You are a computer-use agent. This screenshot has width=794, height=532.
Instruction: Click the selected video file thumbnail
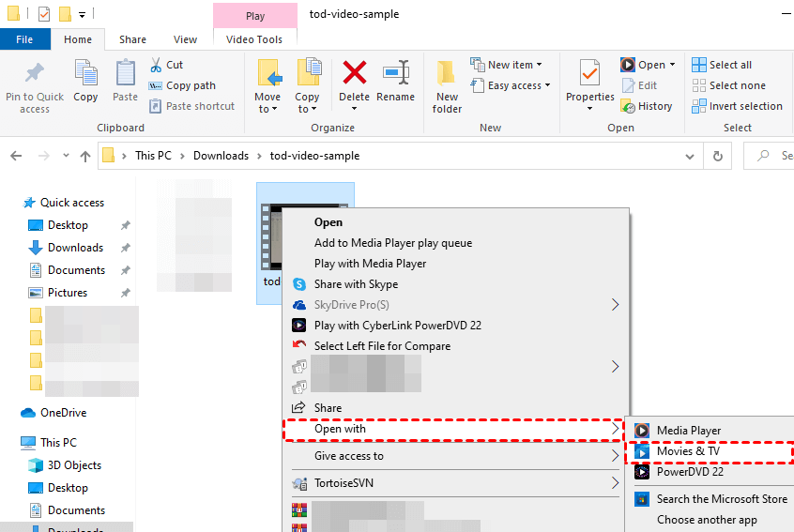270,236
